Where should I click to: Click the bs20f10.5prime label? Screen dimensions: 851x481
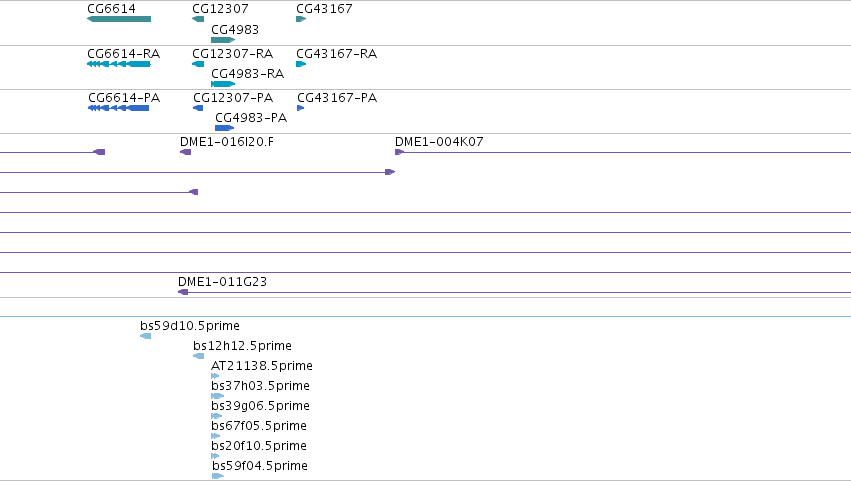point(259,446)
